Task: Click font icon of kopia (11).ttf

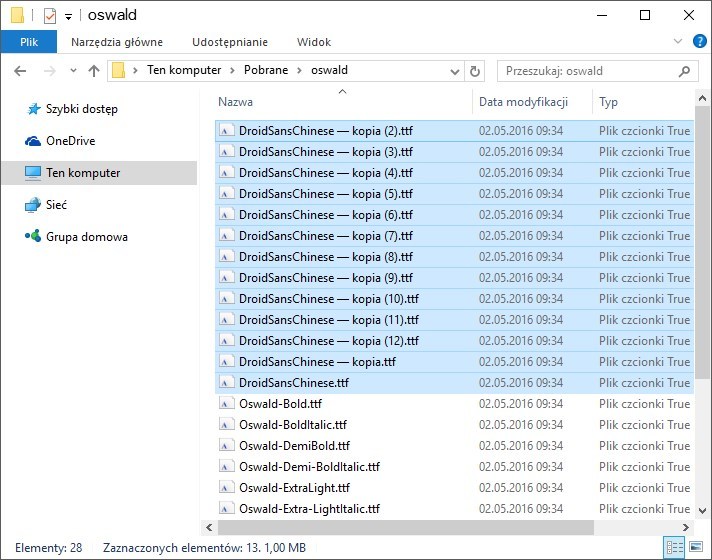Action: pos(226,320)
